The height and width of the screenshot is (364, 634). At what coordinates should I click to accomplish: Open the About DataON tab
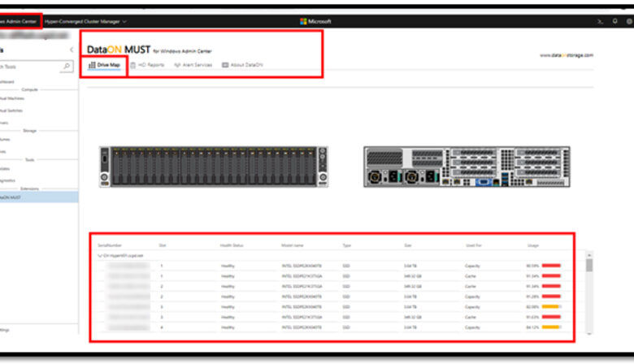coord(242,65)
